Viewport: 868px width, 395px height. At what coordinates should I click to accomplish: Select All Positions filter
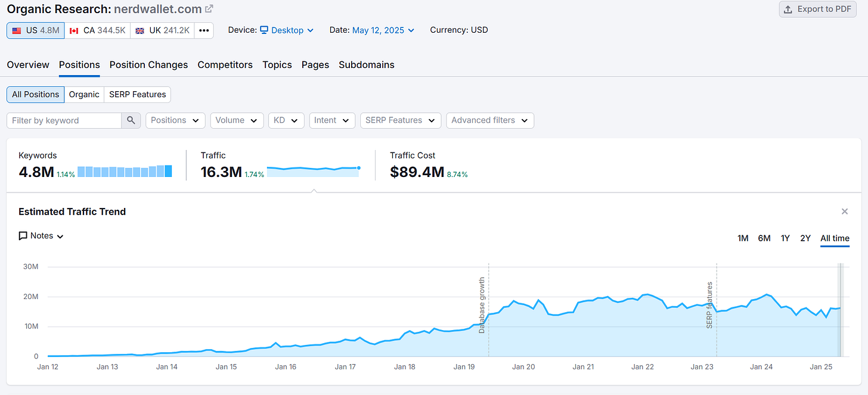point(36,94)
